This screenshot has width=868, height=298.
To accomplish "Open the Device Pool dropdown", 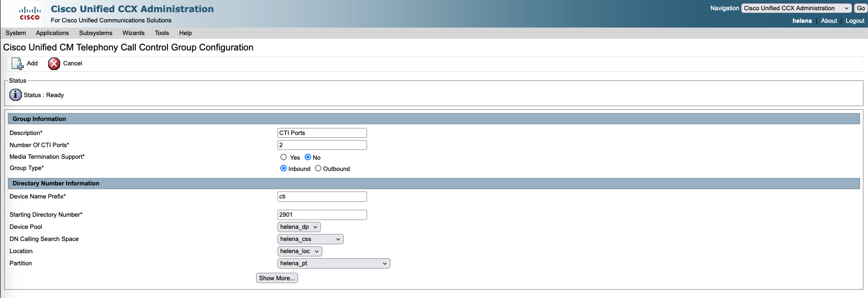I will [x=299, y=227].
